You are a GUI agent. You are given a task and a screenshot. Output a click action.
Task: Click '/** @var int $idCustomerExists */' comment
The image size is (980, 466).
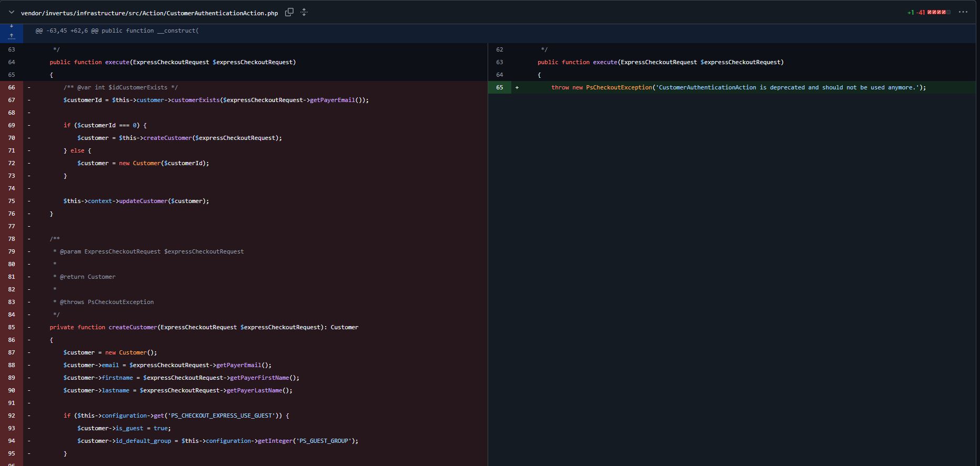(120, 87)
